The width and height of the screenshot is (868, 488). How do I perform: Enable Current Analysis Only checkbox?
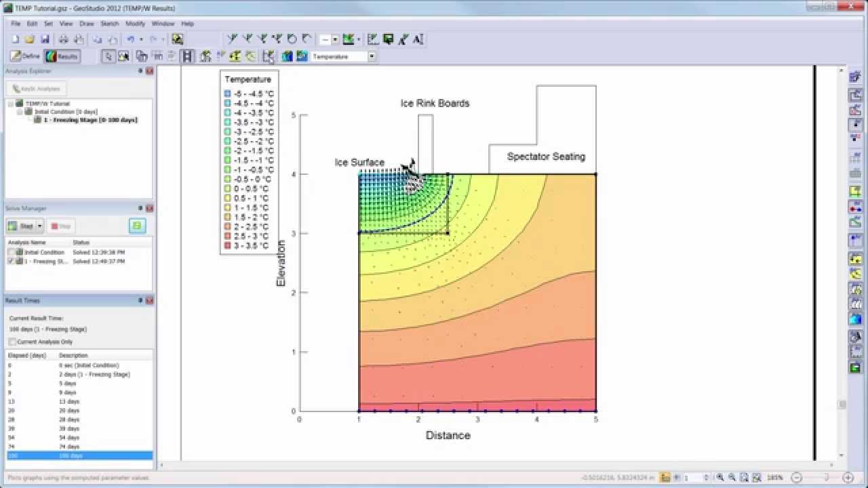coord(12,342)
